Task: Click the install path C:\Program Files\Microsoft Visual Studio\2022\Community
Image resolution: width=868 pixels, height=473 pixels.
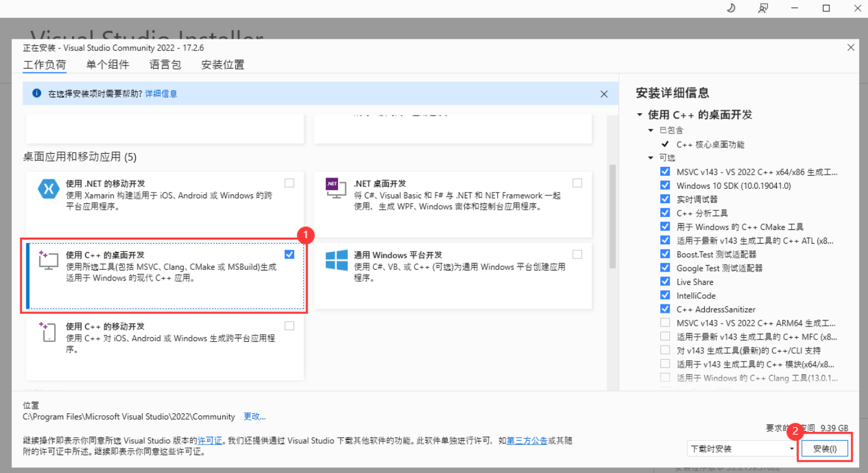Action: 129,416
